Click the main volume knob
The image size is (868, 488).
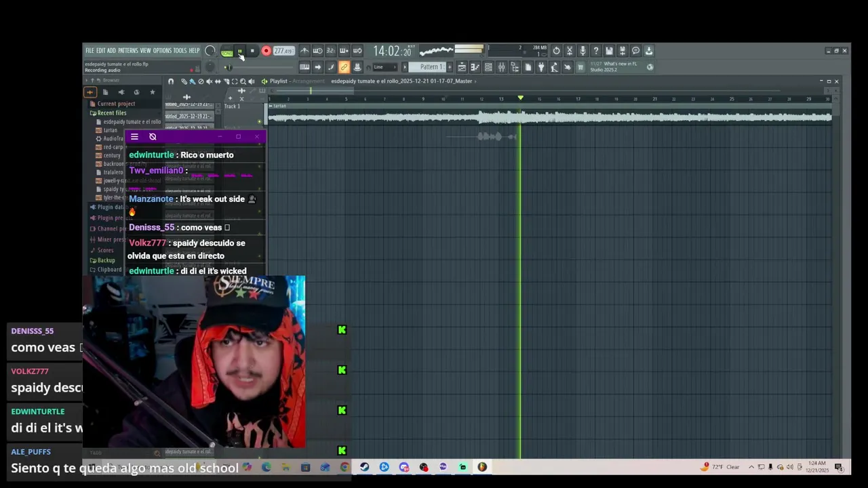(210, 50)
